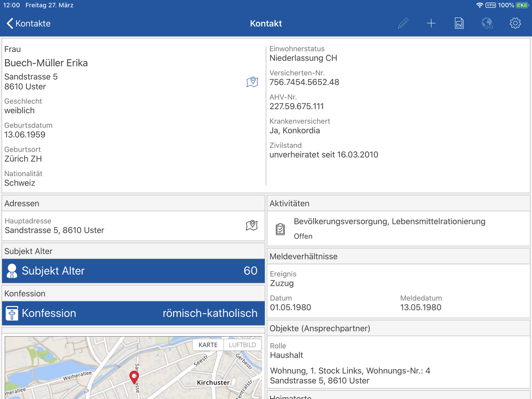The height and width of the screenshot is (399, 532).
Task: Tap the person icon in Subjekt Alter
Action: tap(12, 271)
